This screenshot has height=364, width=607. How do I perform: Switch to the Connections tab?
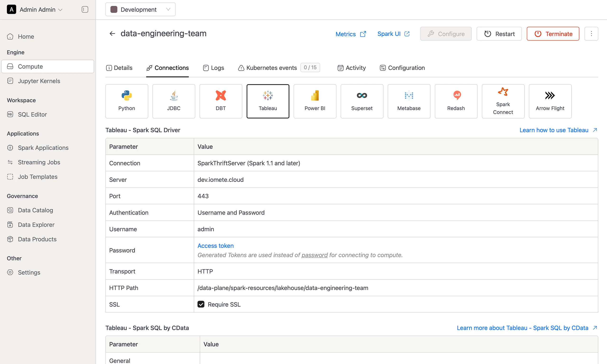[167, 68]
